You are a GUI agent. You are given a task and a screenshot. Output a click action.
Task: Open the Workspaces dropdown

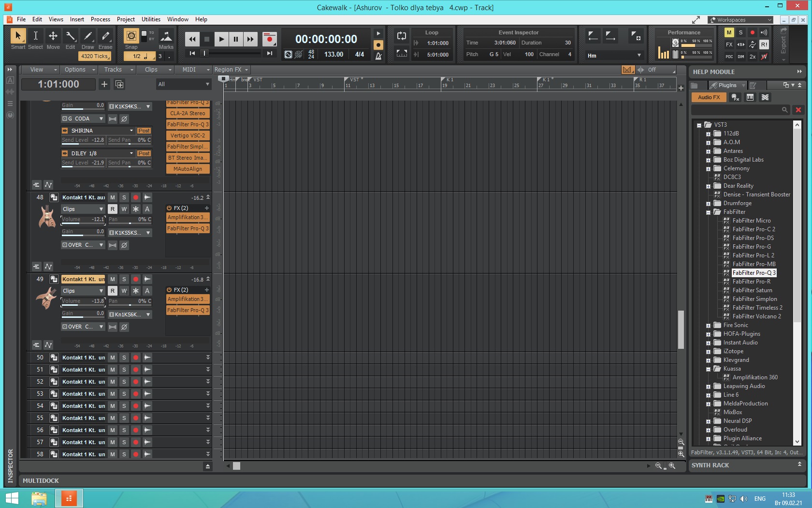click(x=740, y=20)
